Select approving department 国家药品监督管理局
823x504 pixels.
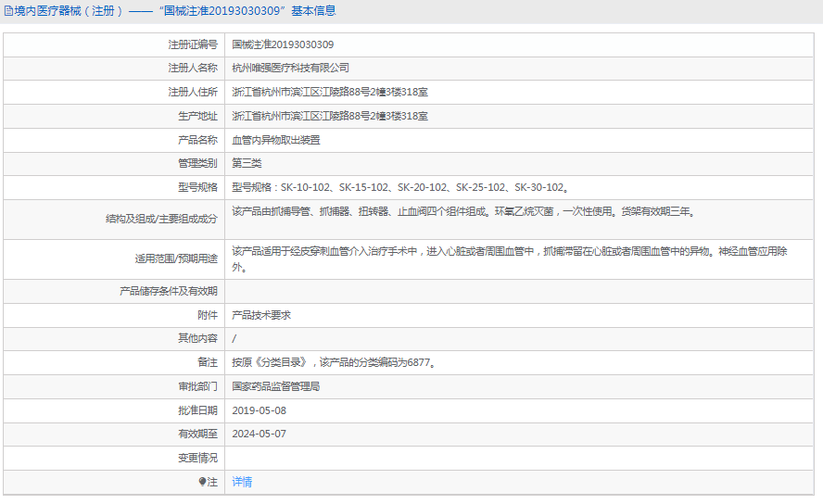tap(276, 386)
